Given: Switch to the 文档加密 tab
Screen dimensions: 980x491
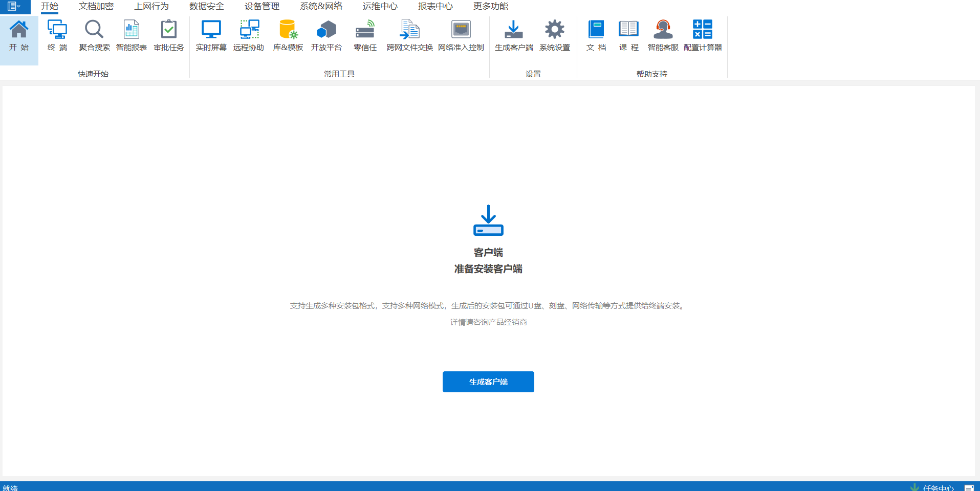Looking at the screenshot, I should [96, 7].
